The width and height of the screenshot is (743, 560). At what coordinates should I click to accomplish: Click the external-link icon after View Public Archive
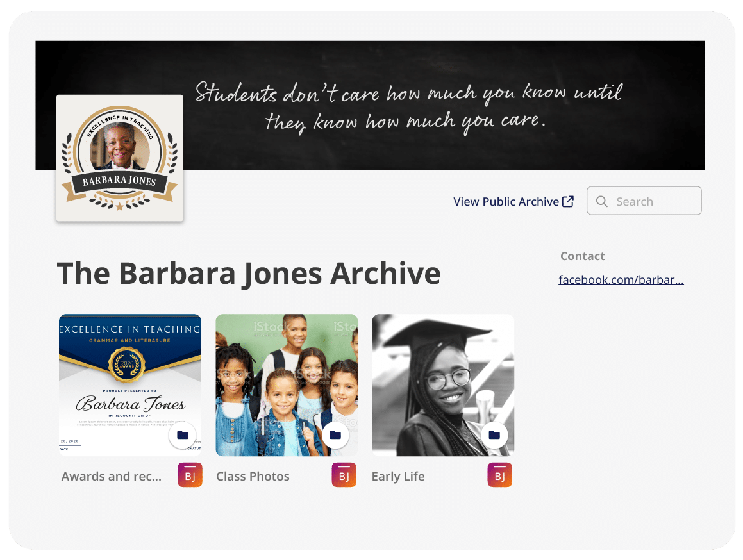(x=568, y=201)
